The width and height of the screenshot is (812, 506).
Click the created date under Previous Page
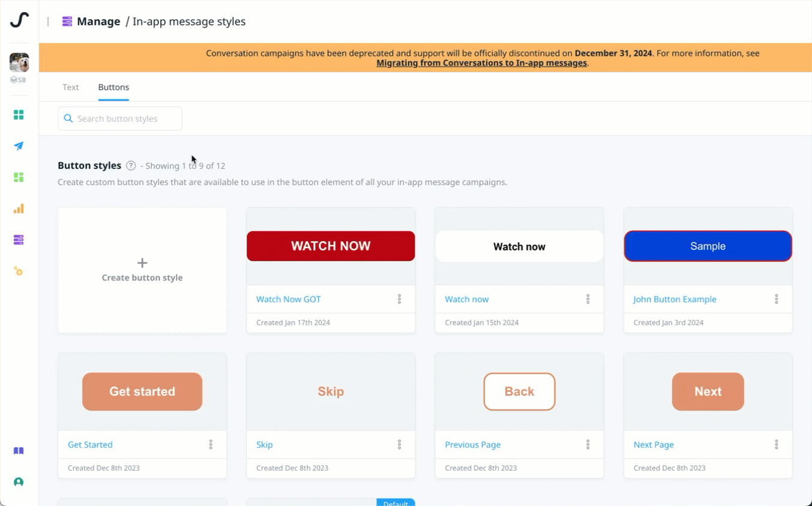481,468
